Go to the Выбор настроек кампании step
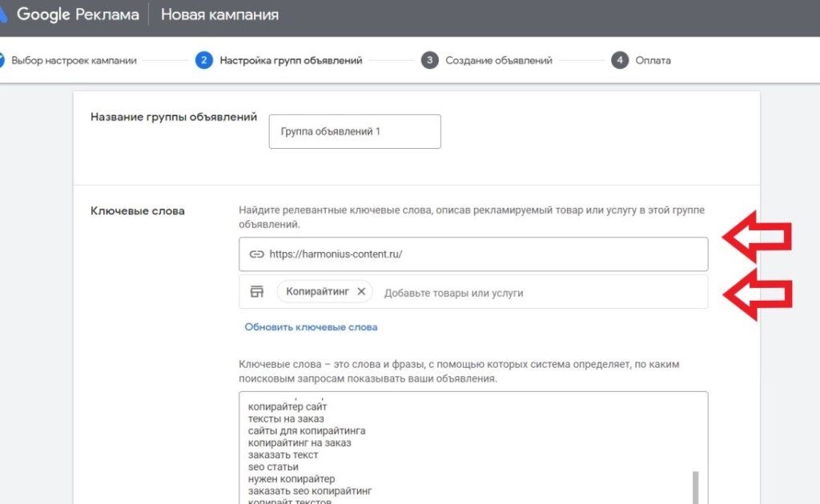The image size is (820, 504). (x=74, y=61)
